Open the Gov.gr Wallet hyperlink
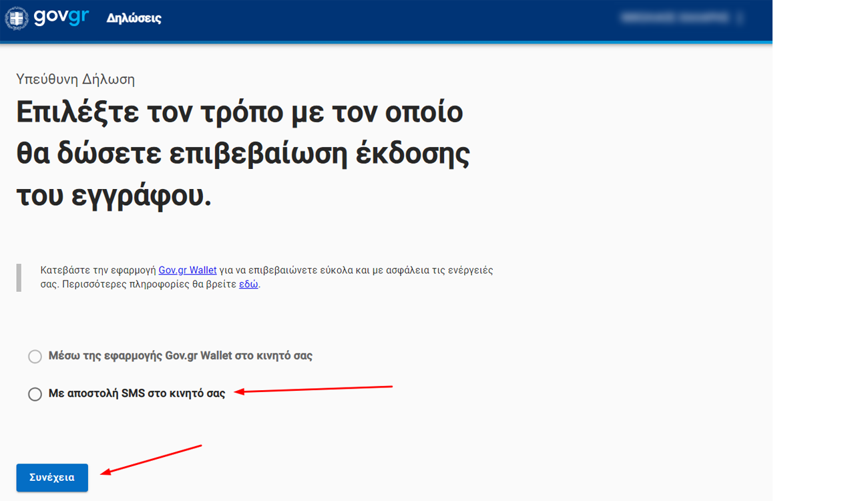Viewport: 868px width, 501px height. click(x=187, y=271)
